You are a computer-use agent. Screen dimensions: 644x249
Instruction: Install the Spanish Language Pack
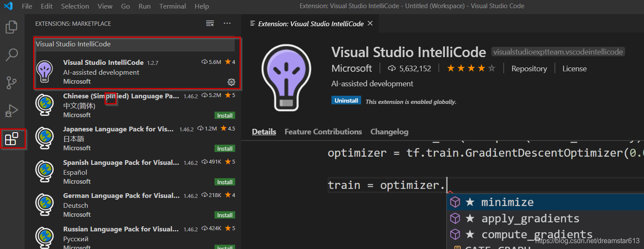click(225, 182)
